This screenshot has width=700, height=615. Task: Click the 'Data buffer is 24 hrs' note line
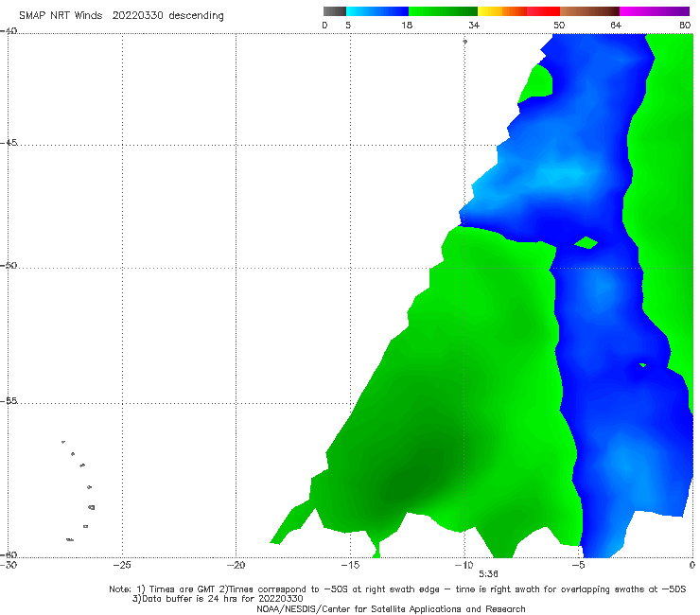pos(218,599)
